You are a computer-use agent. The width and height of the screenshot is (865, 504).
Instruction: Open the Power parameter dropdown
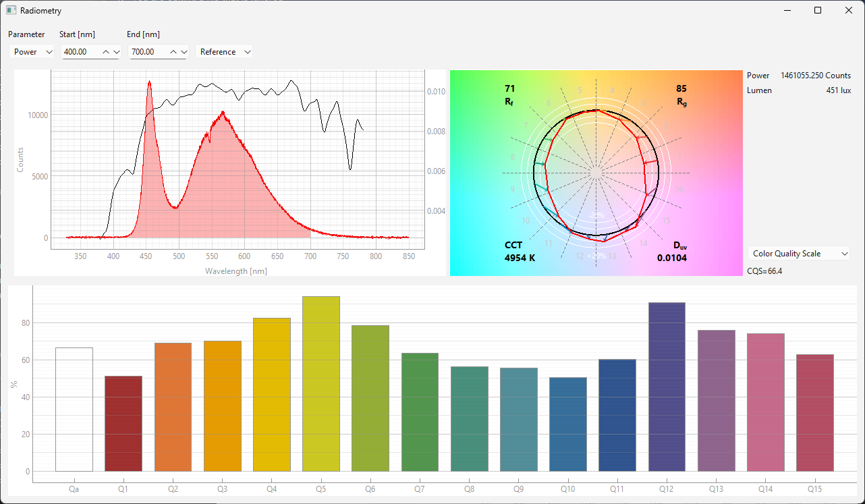tap(32, 52)
